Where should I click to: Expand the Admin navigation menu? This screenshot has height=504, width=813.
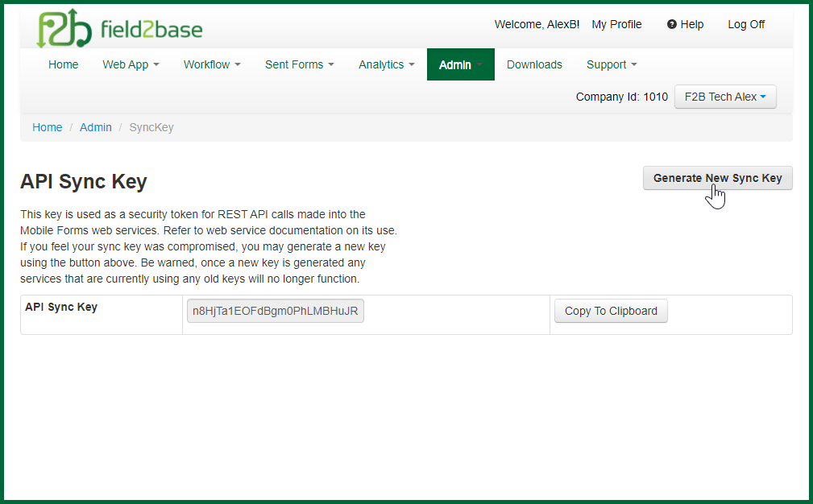point(460,64)
